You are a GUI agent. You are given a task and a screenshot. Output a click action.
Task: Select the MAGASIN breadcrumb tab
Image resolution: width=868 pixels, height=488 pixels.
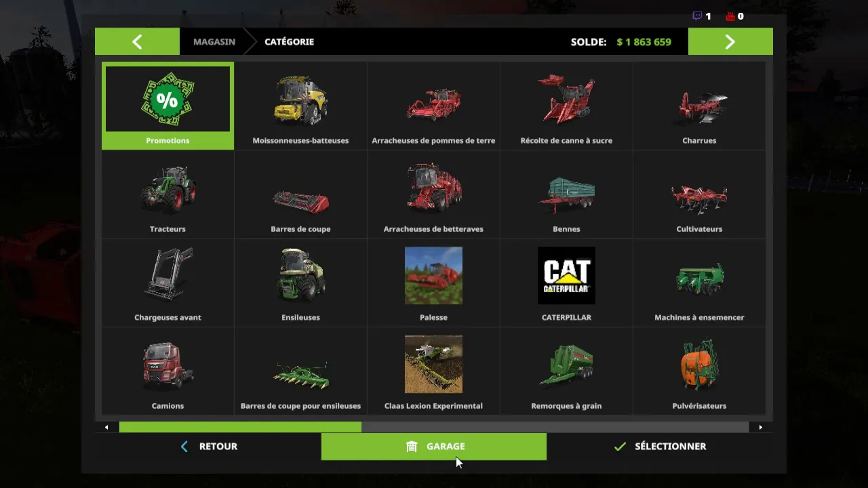tap(214, 41)
